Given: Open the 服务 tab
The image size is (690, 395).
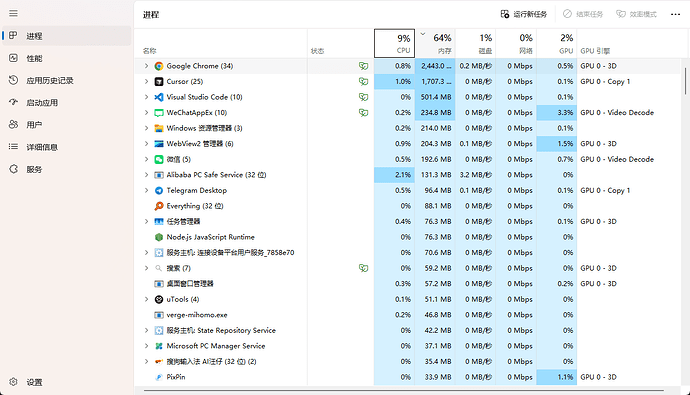Looking at the screenshot, I should [x=67, y=169].
